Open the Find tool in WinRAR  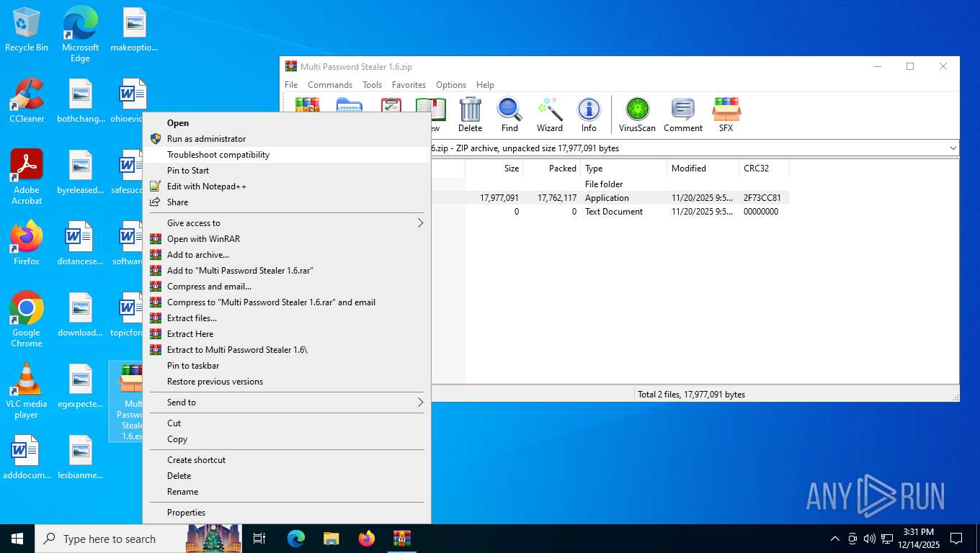click(509, 115)
